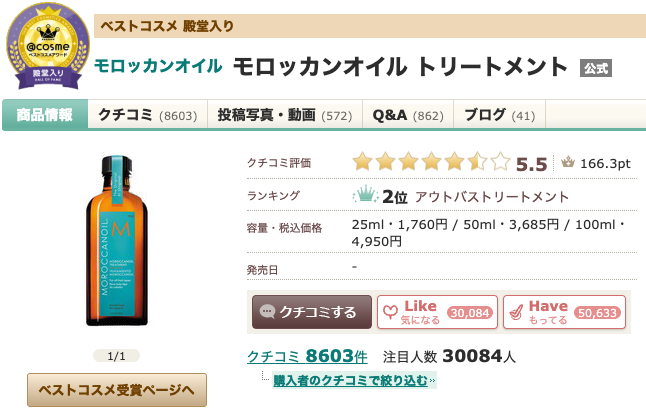Click the star rating icons
This screenshot has height=410, width=646.
tap(431, 162)
